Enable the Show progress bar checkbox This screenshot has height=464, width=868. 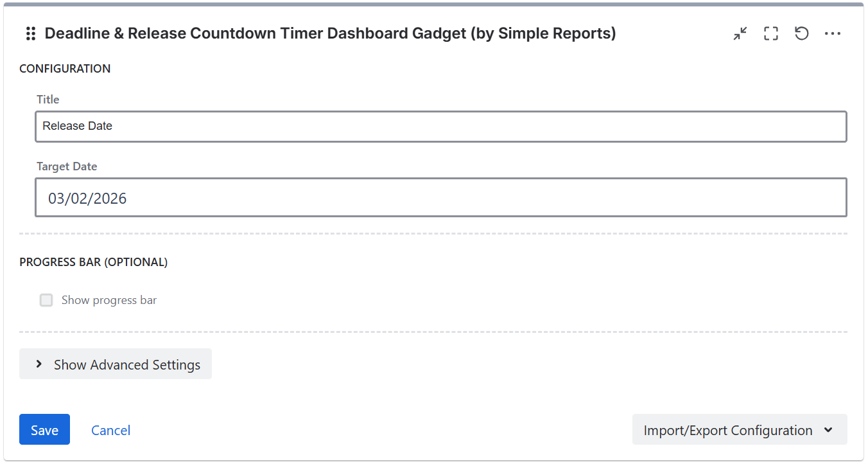coord(46,300)
